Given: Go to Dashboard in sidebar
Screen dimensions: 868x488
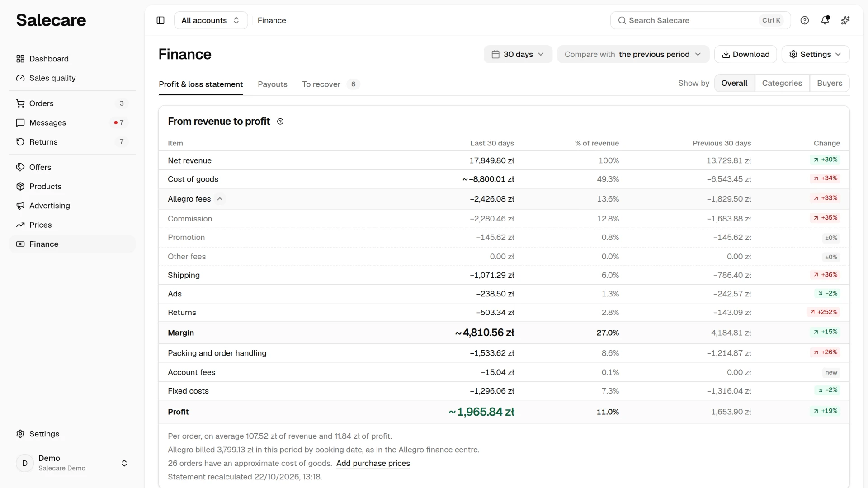Looking at the screenshot, I should coord(72,59).
